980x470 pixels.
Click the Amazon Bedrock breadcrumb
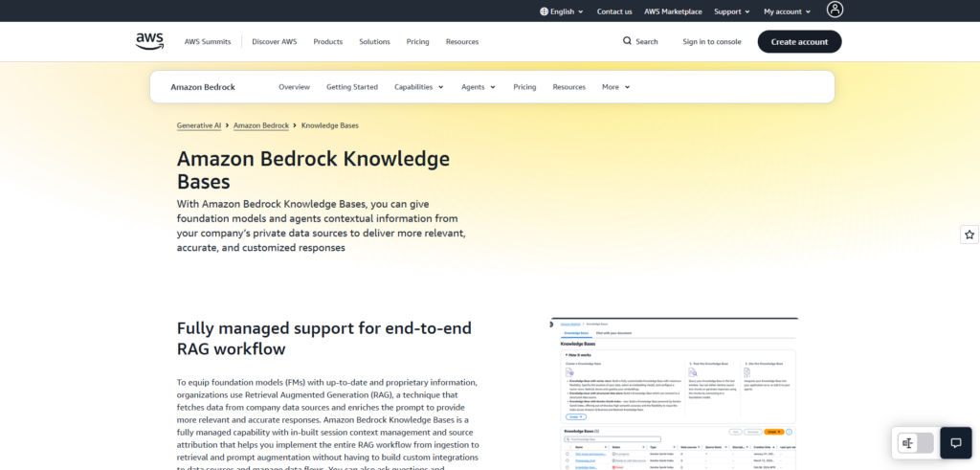[x=260, y=125]
